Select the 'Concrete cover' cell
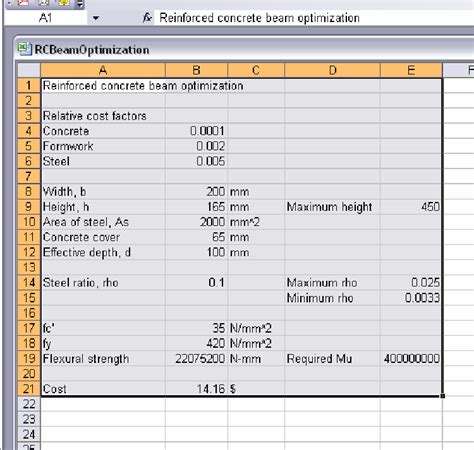The height and width of the screenshot is (450, 474). point(103,237)
